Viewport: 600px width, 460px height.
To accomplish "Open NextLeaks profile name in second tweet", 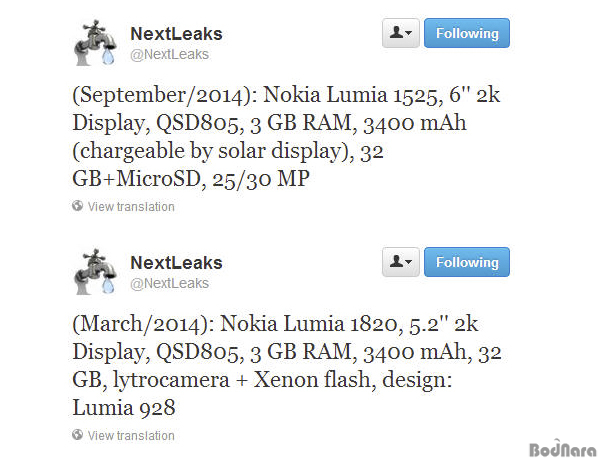I will pos(176,263).
